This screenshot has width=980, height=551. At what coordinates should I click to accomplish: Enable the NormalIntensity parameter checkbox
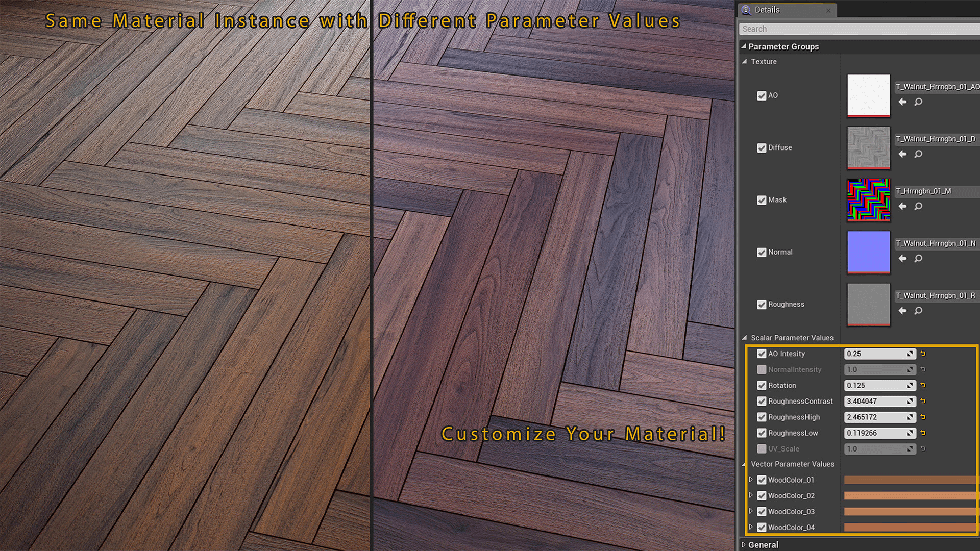(762, 369)
